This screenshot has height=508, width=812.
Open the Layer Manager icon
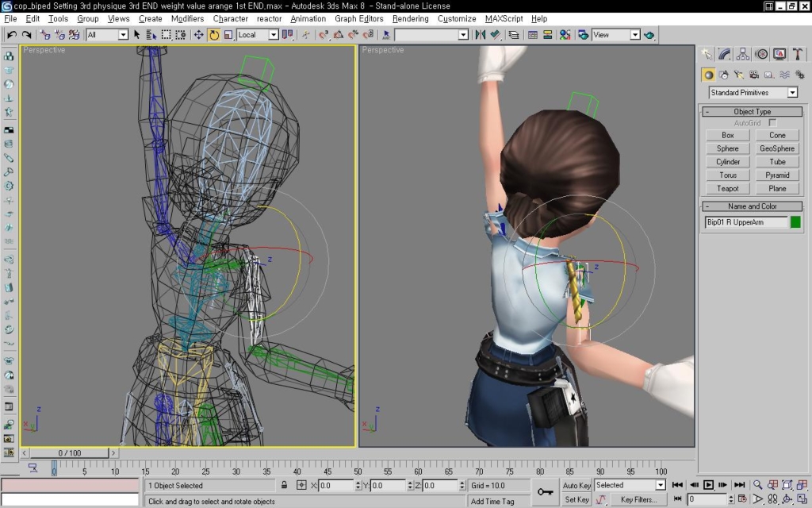click(x=514, y=35)
